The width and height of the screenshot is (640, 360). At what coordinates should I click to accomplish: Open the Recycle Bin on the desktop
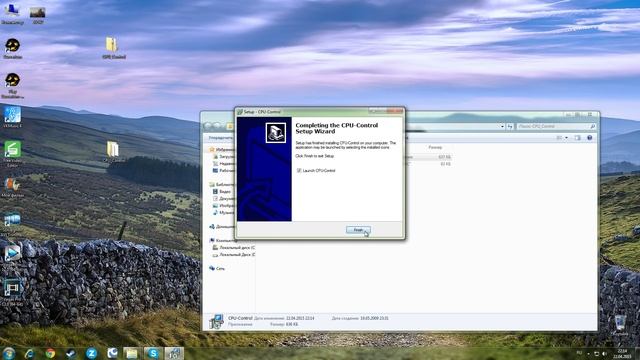pos(620,324)
